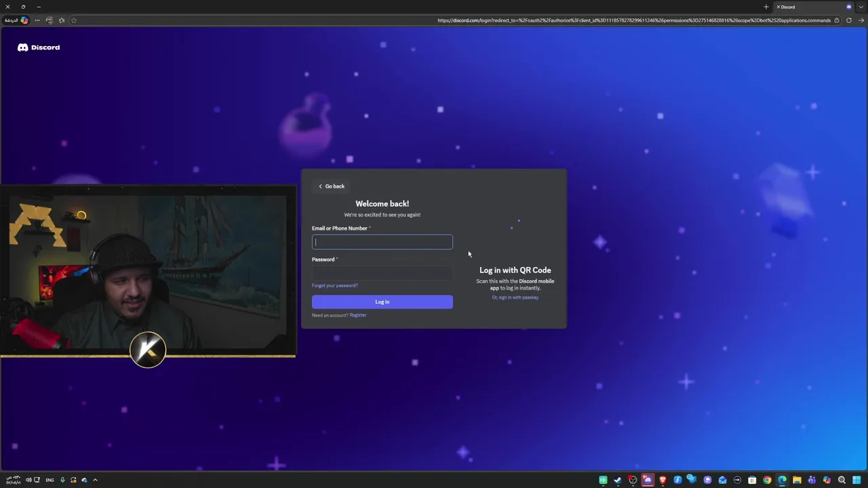This screenshot has width=868, height=488.
Task: Open Edge's three-dot settings menu
Action: 37,20
